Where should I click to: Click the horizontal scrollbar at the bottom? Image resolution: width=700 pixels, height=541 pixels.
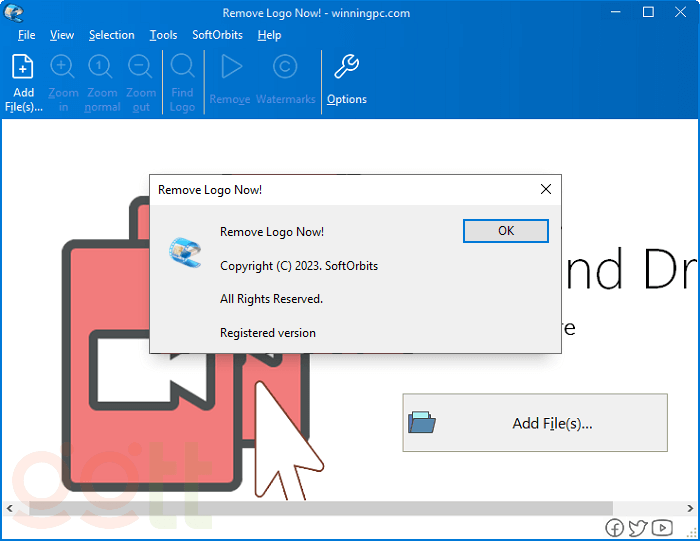(x=320, y=508)
